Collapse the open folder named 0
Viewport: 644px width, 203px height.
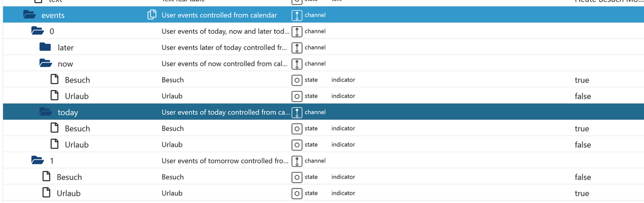tap(38, 32)
